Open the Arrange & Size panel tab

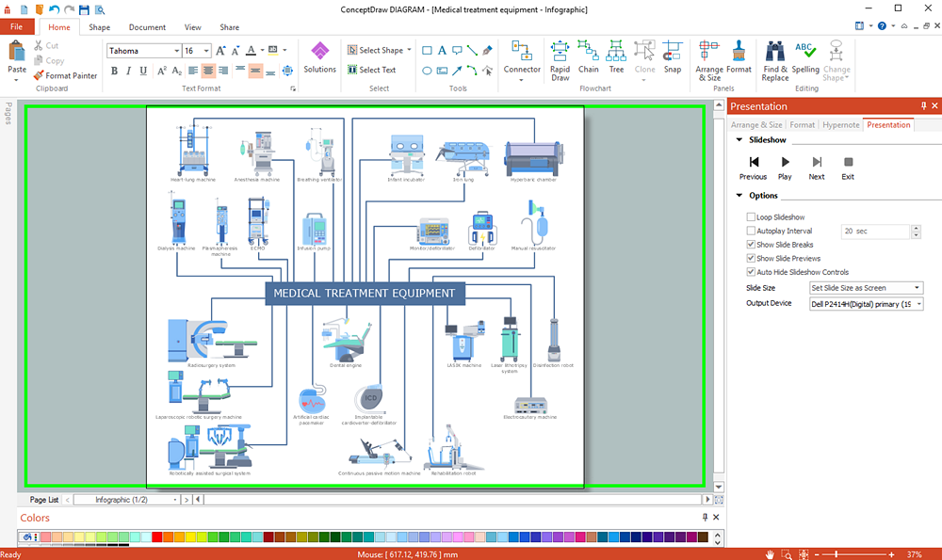tap(756, 125)
